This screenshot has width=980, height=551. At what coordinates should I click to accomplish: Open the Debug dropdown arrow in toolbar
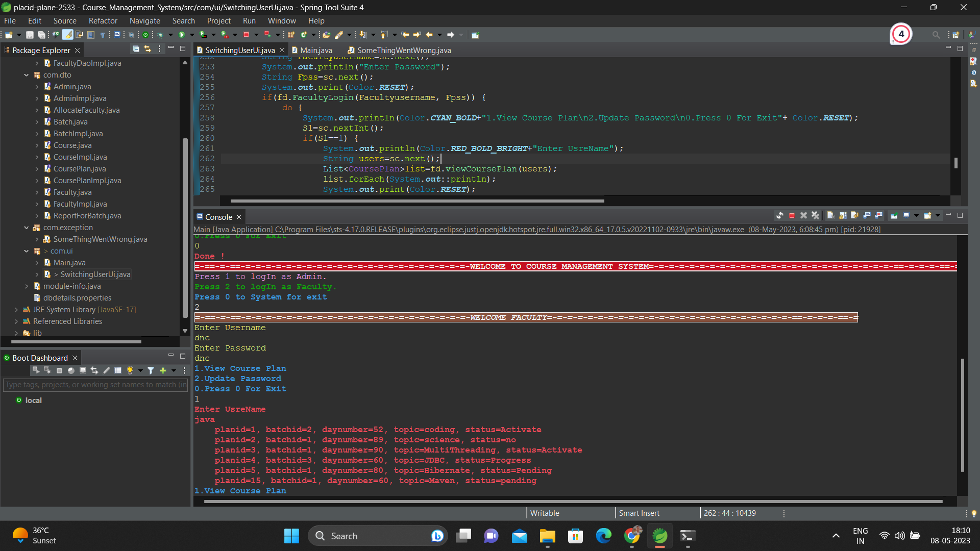pos(170,34)
